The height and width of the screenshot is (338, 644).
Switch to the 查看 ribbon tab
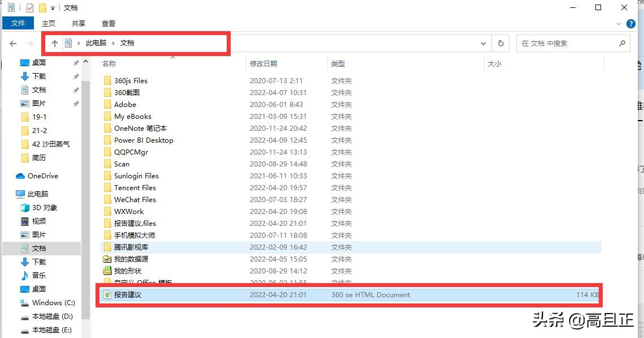[108, 23]
